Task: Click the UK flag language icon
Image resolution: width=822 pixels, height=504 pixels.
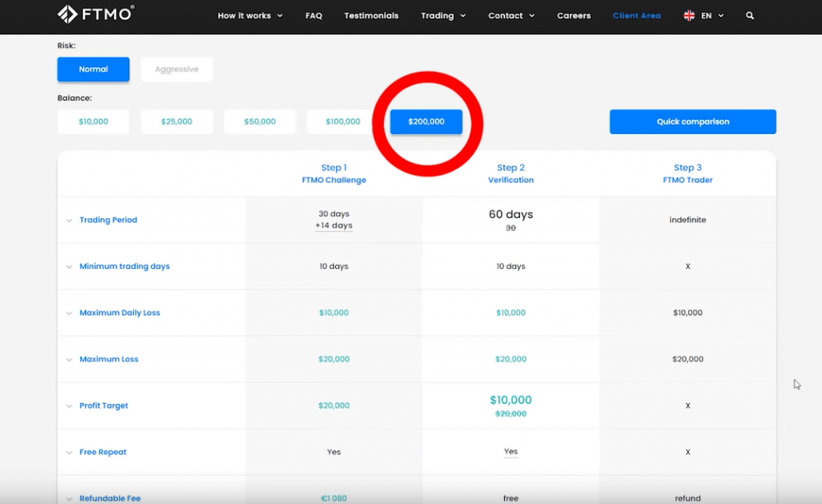Action: (689, 15)
